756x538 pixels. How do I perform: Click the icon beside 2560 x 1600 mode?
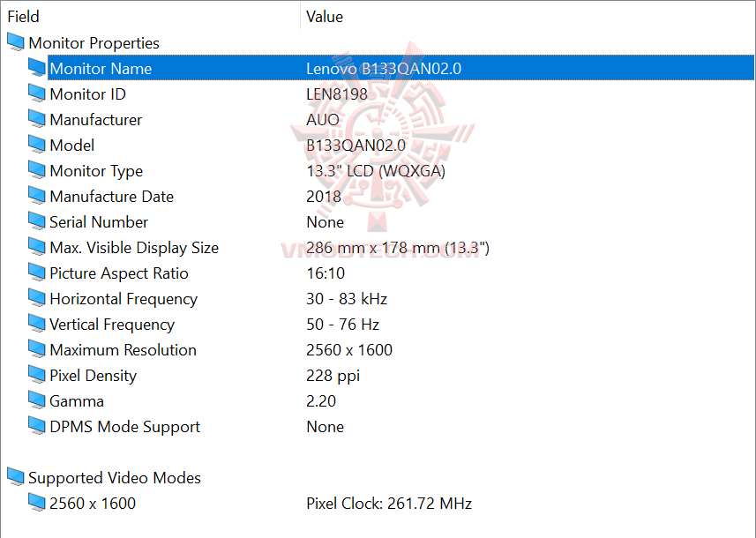click(37, 503)
